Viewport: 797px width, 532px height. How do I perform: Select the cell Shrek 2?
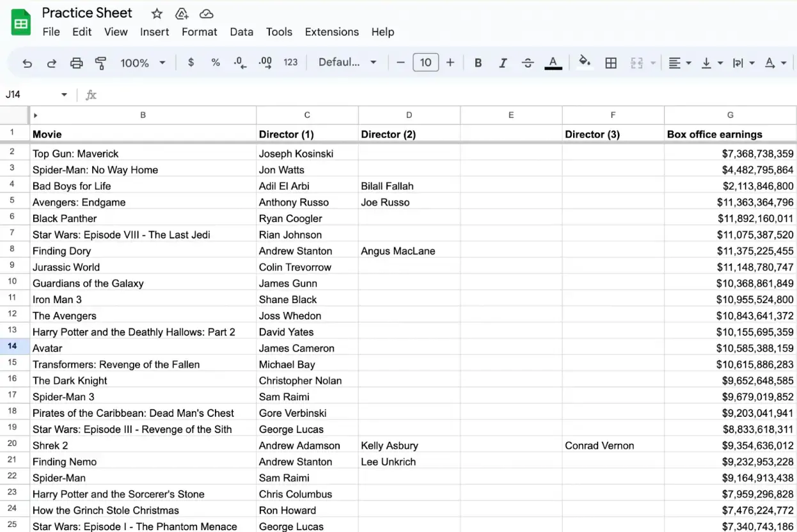point(143,446)
